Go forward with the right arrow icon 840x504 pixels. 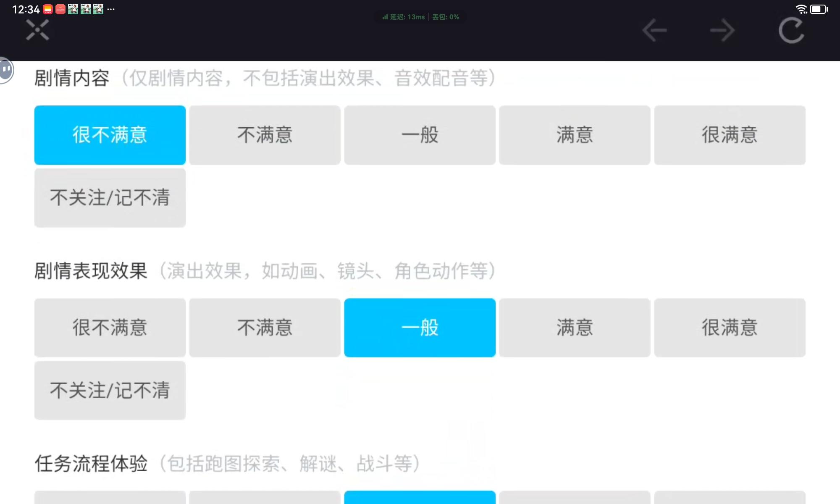click(722, 30)
